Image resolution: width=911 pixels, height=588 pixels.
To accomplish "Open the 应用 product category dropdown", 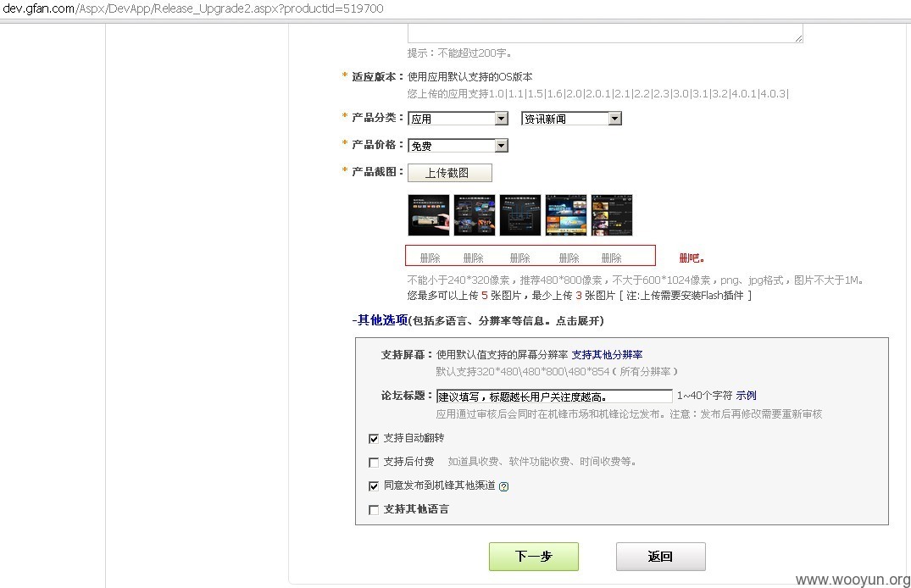I will 458,119.
